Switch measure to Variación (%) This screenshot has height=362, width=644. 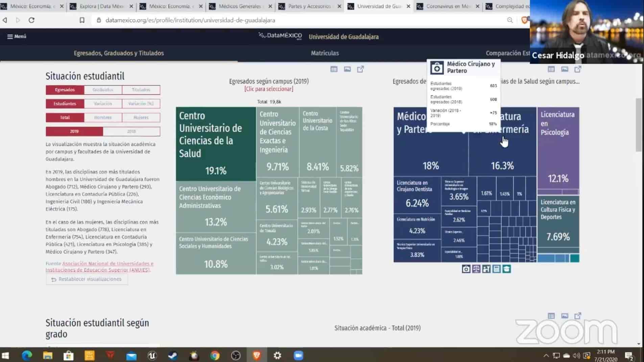[x=141, y=104]
